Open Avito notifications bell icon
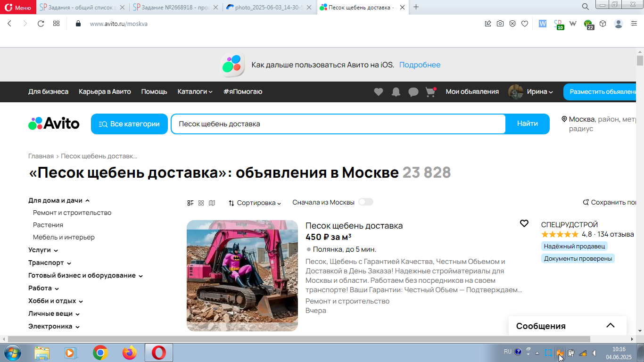Screen dimensions: 644x362 [x=396, y=92]
